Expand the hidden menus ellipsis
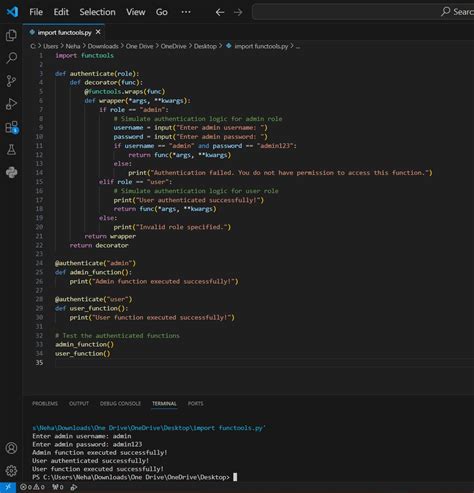The width and height of the screenshot is (474, 493). 186,12
